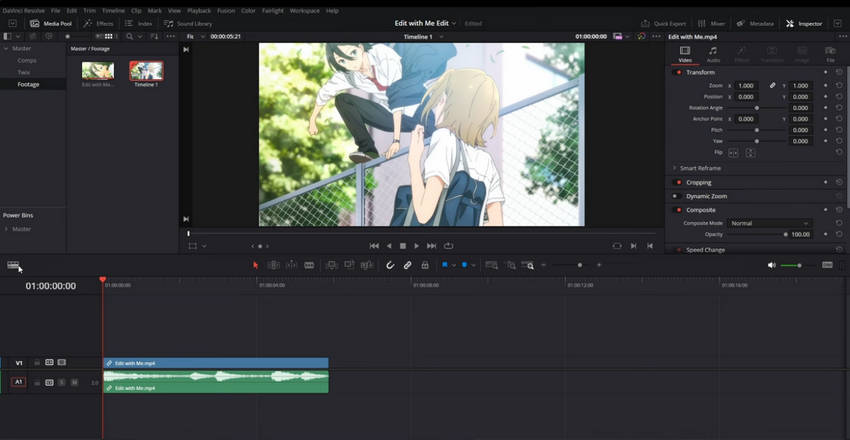
Task: Toggle the Composite section enable switch
Action: (678, 210)
